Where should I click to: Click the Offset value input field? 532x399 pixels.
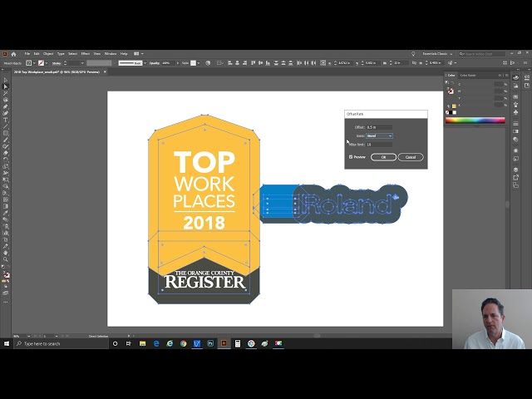[379, 127]
